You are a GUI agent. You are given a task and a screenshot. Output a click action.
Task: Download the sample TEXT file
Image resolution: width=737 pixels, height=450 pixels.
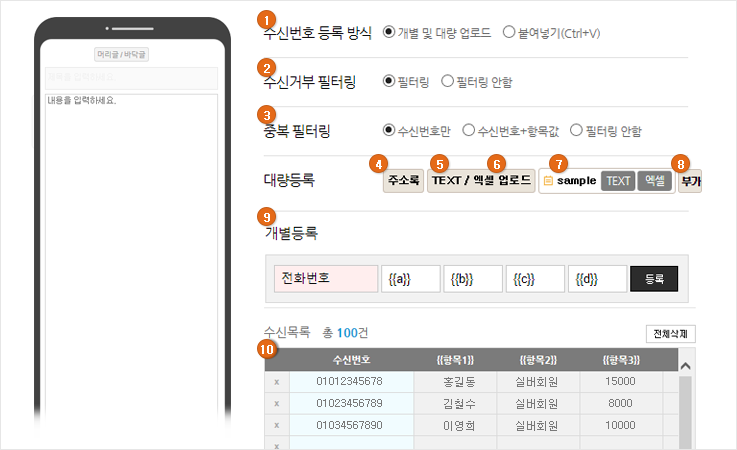click(x=618, y=181)
